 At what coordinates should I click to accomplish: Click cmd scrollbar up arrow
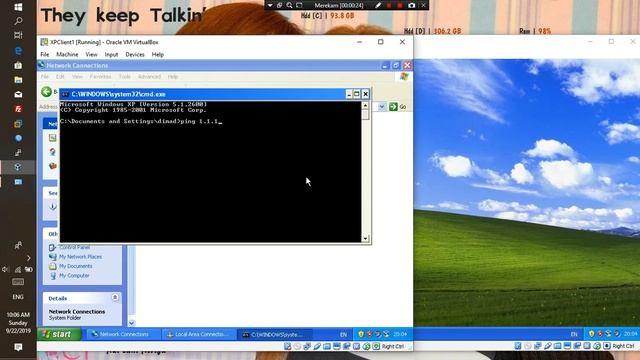point(365,105)
